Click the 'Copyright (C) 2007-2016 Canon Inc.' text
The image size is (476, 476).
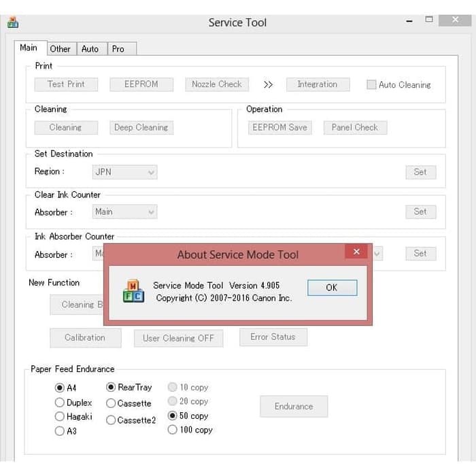click(x=224, y=298)
